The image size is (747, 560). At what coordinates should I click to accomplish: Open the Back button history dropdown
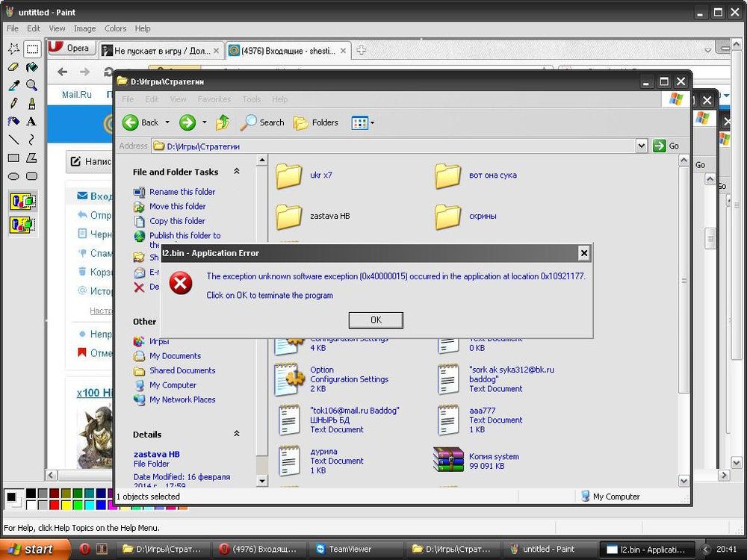(x=167, y=122)
